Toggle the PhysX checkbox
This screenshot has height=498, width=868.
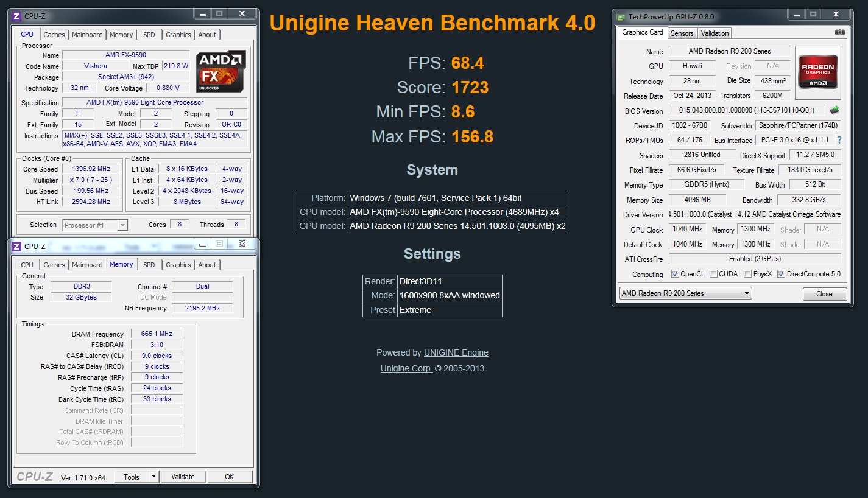747,274
